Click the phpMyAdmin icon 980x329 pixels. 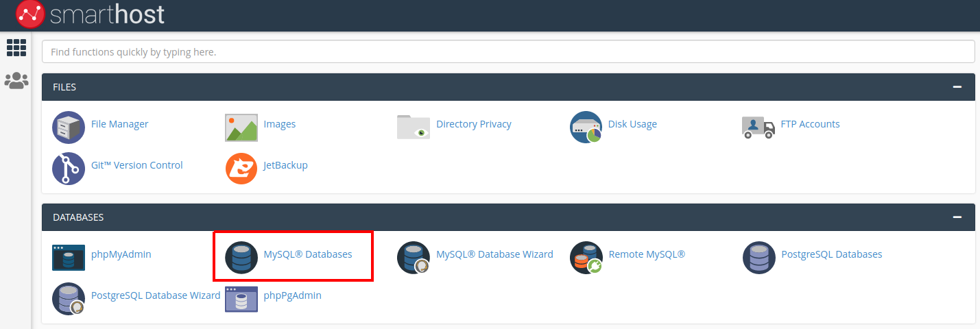[69, 257]
